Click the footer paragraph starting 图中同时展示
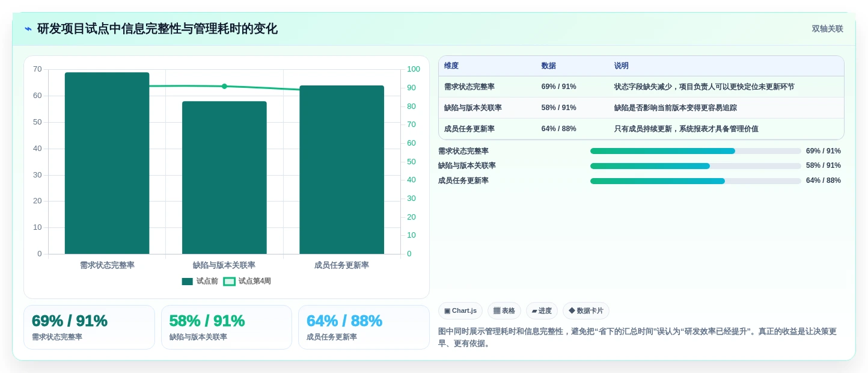The image size is (868, 373). tap(637, 338)
